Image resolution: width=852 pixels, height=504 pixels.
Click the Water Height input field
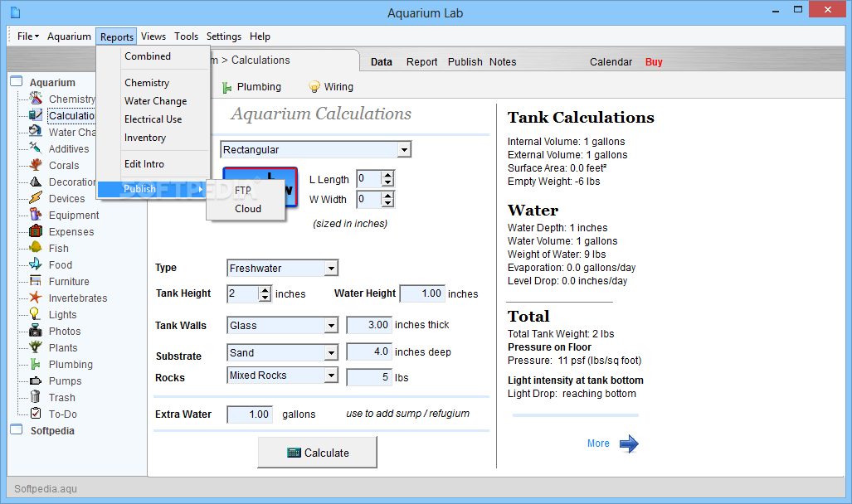pos(422,293)
